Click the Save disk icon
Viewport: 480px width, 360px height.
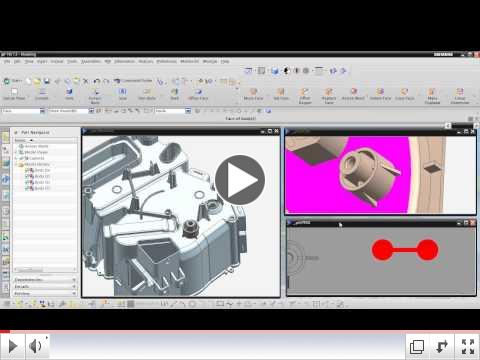pyautogui.click(x=47, y=81)
